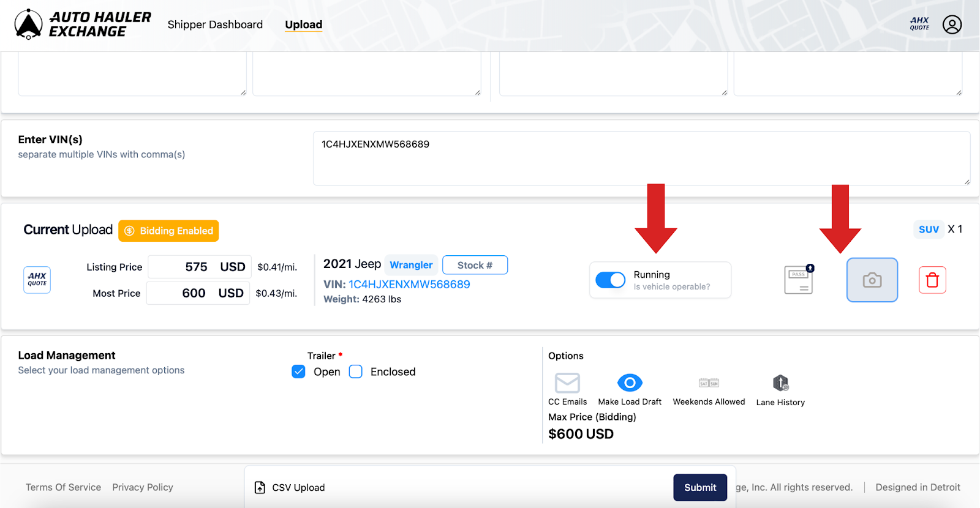Toggle the Running vehicle operable switch
The width and height of the screenshot is (980, 508).
(611, 280)
